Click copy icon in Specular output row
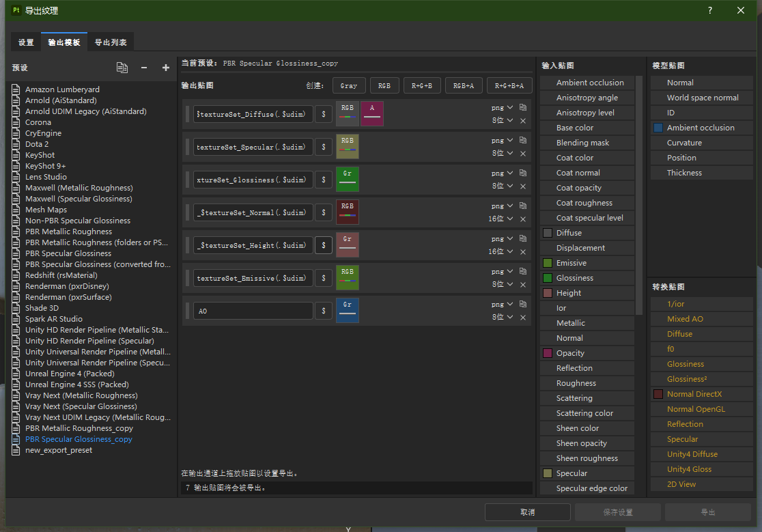The height and width of the screenshot is (532, 762). click(523, 140)
